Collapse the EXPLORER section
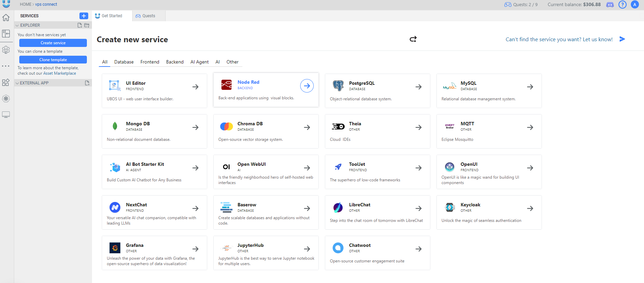The height and width of the screenshot is (283, 644). (17, 25)
